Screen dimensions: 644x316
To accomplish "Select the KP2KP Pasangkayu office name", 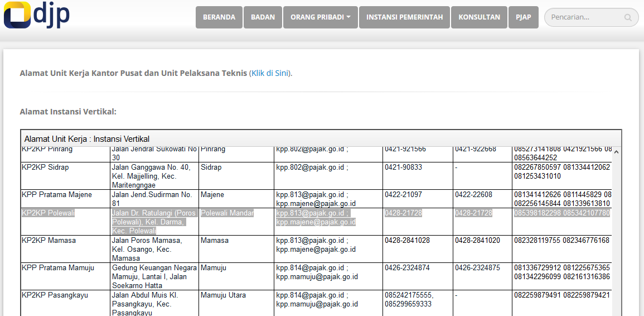I will [x=55, y=295].
